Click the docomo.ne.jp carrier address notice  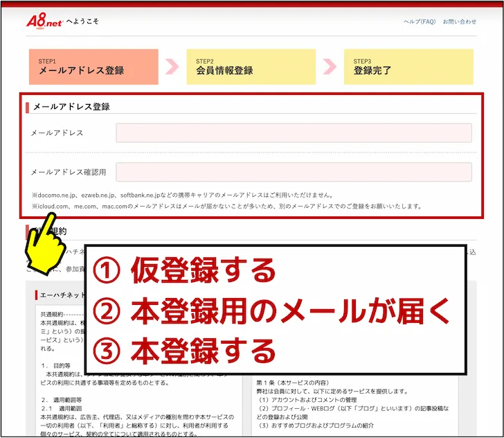click(x=183, y=195)
